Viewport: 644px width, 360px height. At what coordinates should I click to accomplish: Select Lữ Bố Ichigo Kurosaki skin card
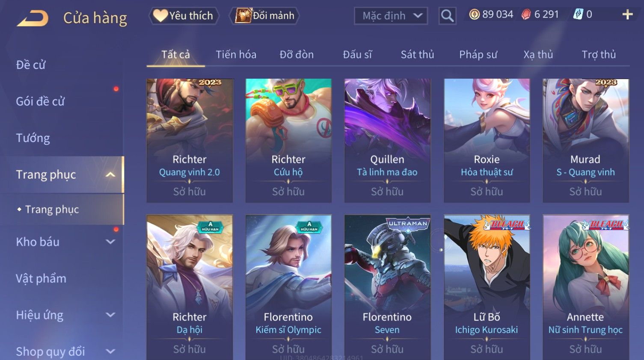pos(487,287)
